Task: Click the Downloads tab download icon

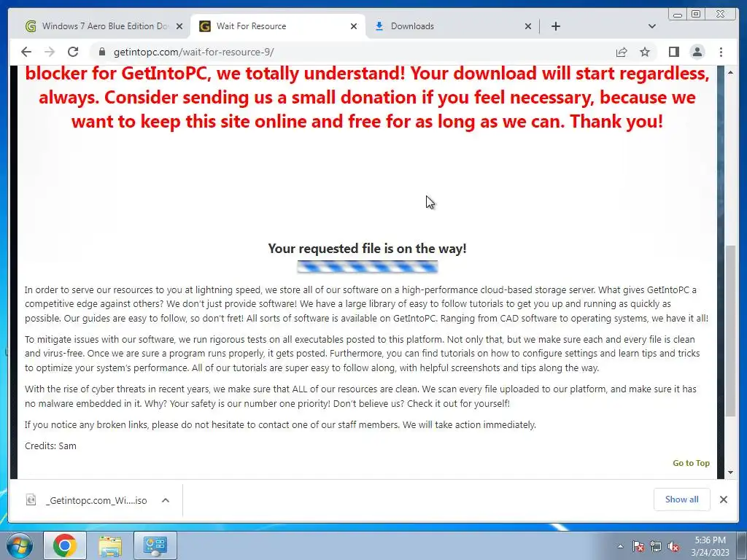Action: pos(379,26)
